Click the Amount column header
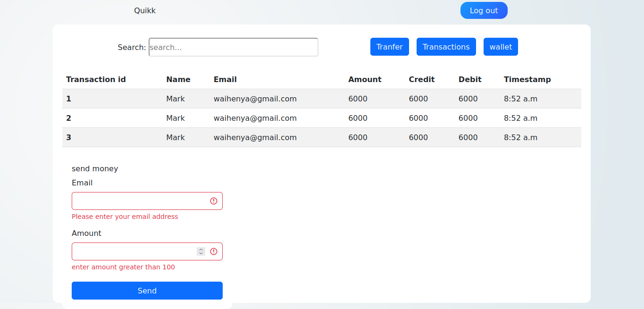Image resolution: width=644 pixels, height=309 pixels. 365,79
